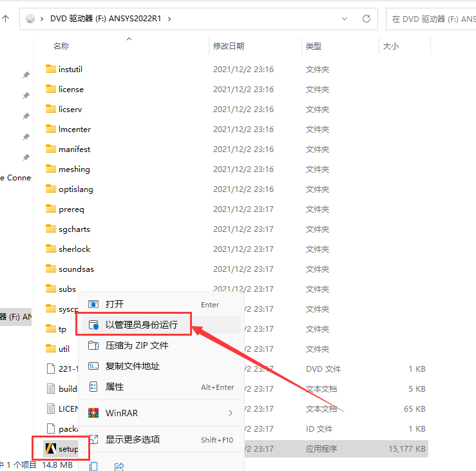This screenshot has height=471, width=476.
Task: Click the Up folder arrow icon
Action: click(x=5, y=19)
